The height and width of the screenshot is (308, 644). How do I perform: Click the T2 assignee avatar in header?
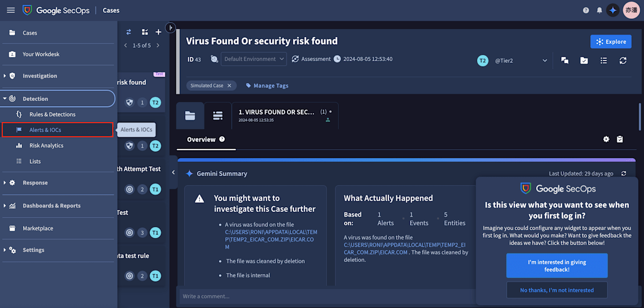click(482, 61)
